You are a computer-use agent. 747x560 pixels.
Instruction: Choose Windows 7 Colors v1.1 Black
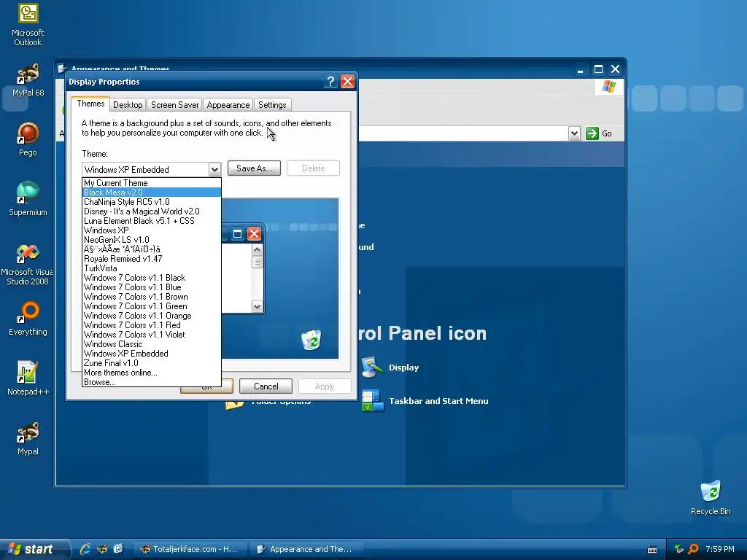click(x=152, y=278)
